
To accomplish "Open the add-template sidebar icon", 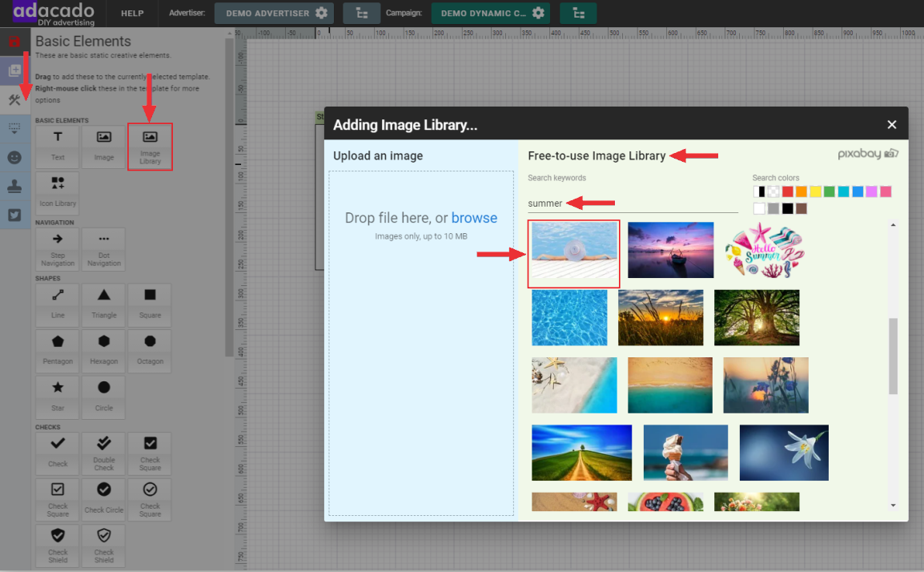I will pos(14,70).
